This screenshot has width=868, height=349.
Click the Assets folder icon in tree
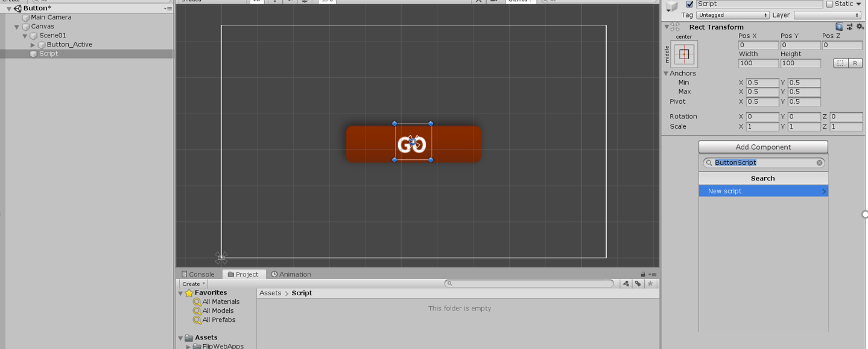pyautogui.click(x=189, y=338)
